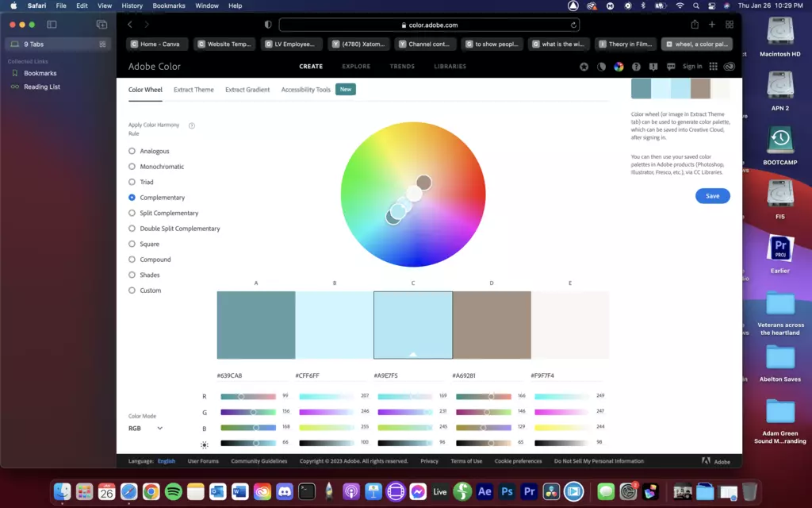
Task: Click the R slider for color A
Action: pos(248,396)
